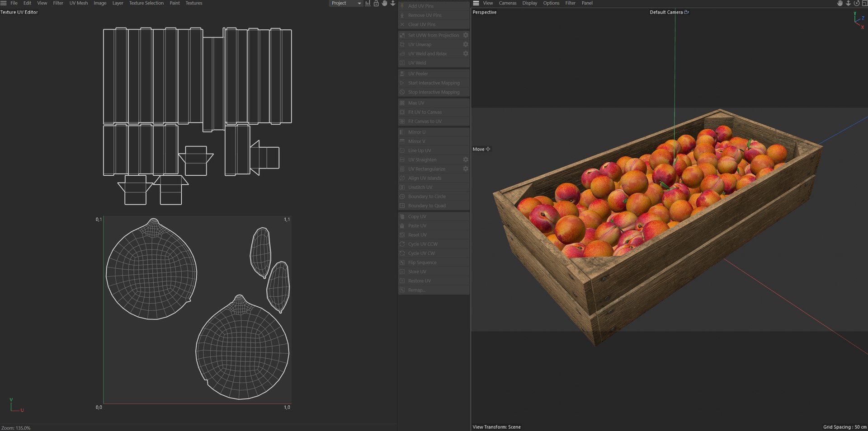Click the Flip Sequence command

434,262
